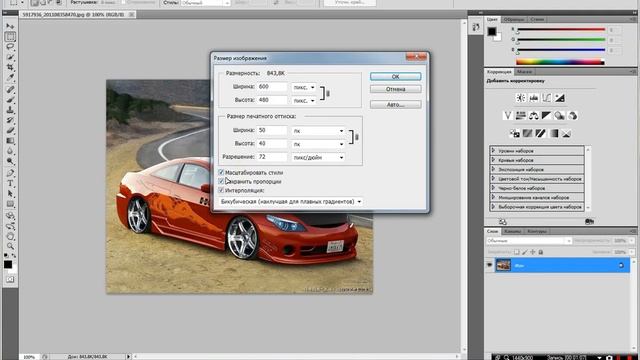Screen dimensions: 640x360
Task: Click the foreground color swatch in toolbar
Action: [8, 264]
